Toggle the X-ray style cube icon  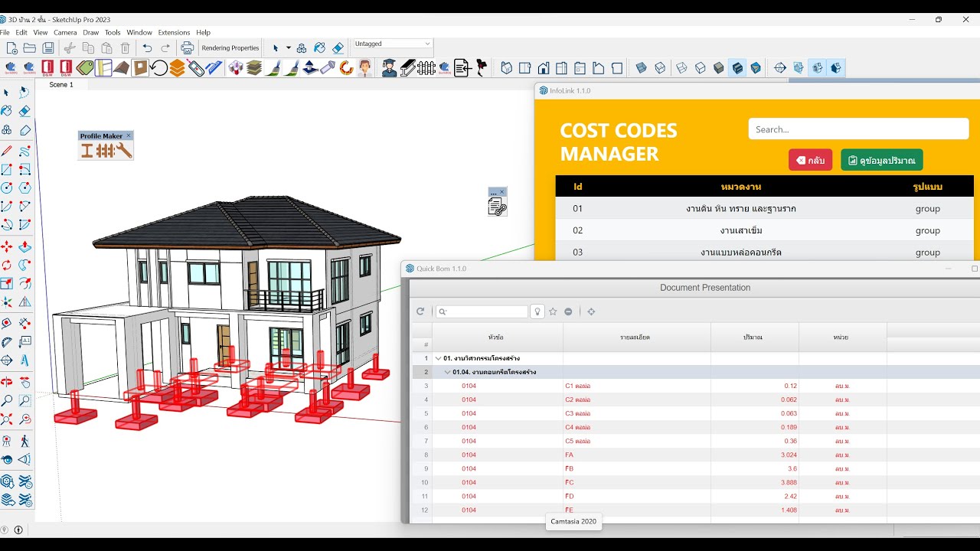coord(642,68)
